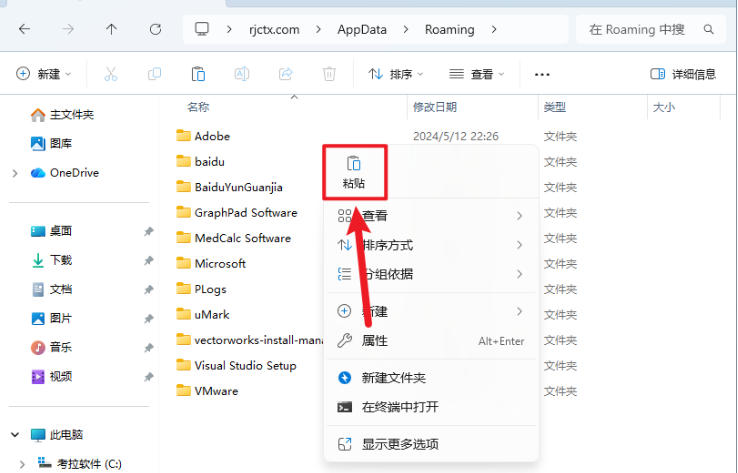Open the Sort dropdown in toolbar

(x=396, y=74)
